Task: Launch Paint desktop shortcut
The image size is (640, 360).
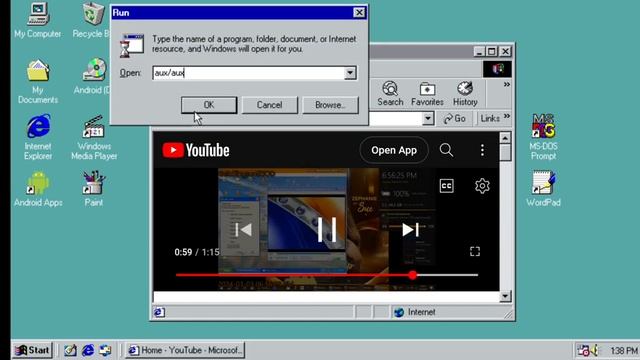Action: coord(94,189)
